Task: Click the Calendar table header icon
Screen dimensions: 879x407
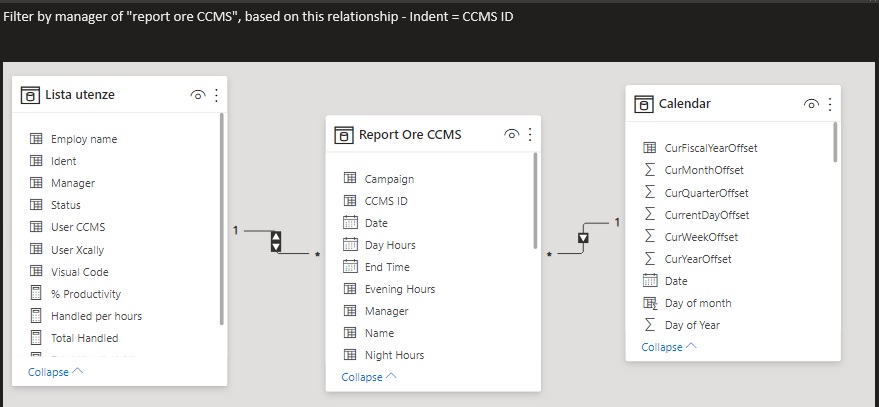Action: click(644, 104)
